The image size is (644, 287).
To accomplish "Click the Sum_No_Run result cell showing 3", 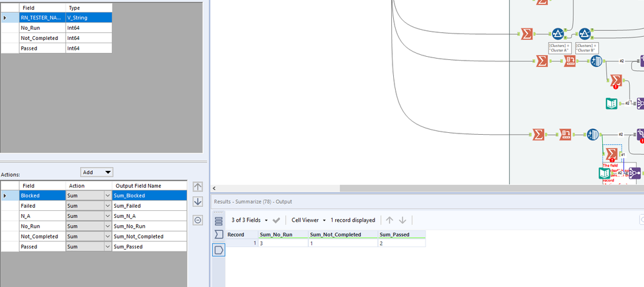I will pos(283,243).
